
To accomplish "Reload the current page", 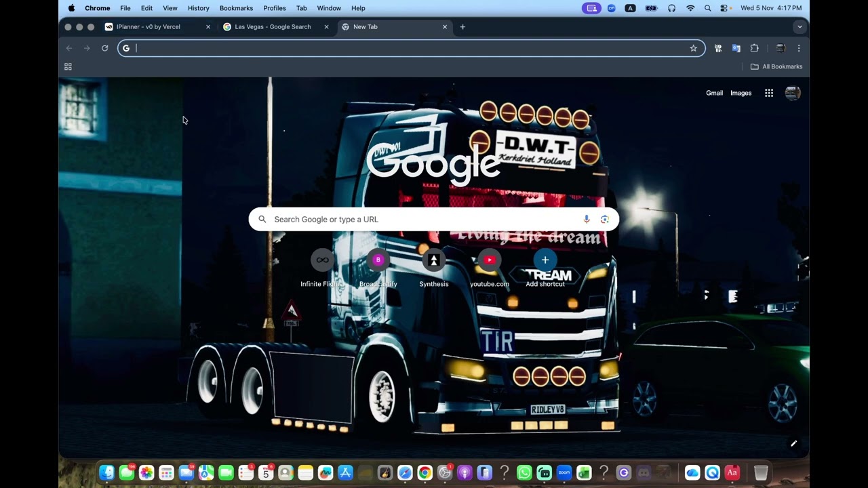I will coord(104,48).
